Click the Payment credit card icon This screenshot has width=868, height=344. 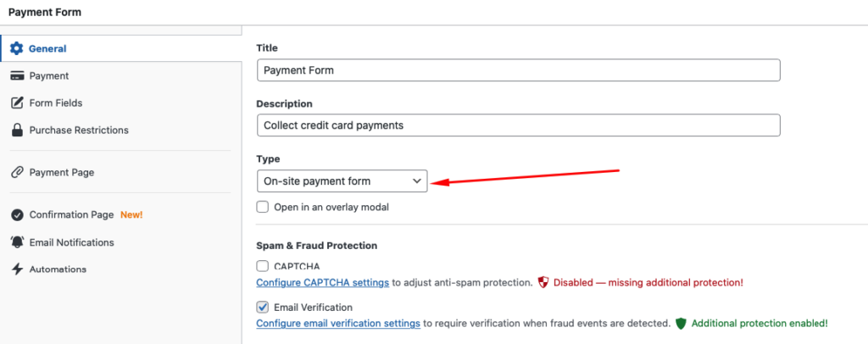pyautogui.click(x=16, y=75)
